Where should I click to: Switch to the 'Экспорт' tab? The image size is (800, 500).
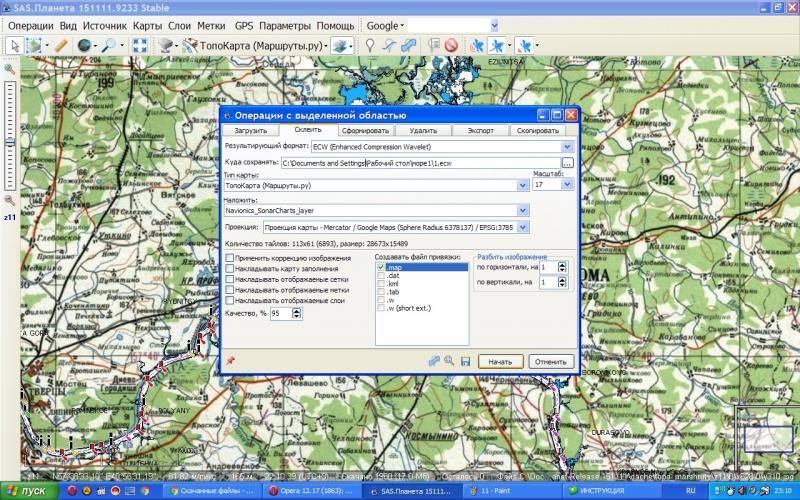click(x=482, y=130)
